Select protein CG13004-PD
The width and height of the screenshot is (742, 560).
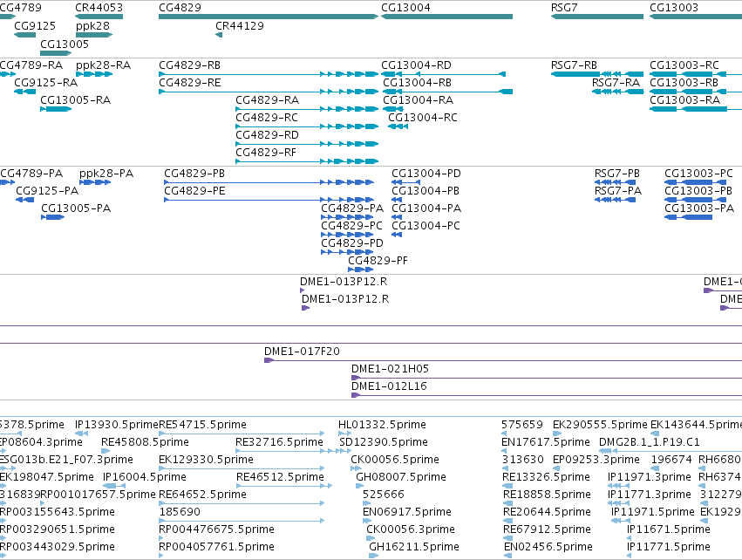(405, 182)
